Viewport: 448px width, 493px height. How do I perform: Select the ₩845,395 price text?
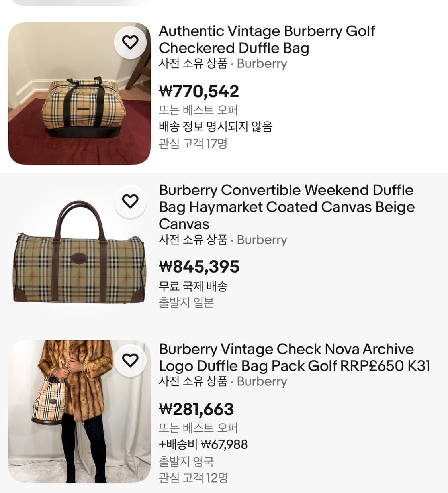(199, 267)
